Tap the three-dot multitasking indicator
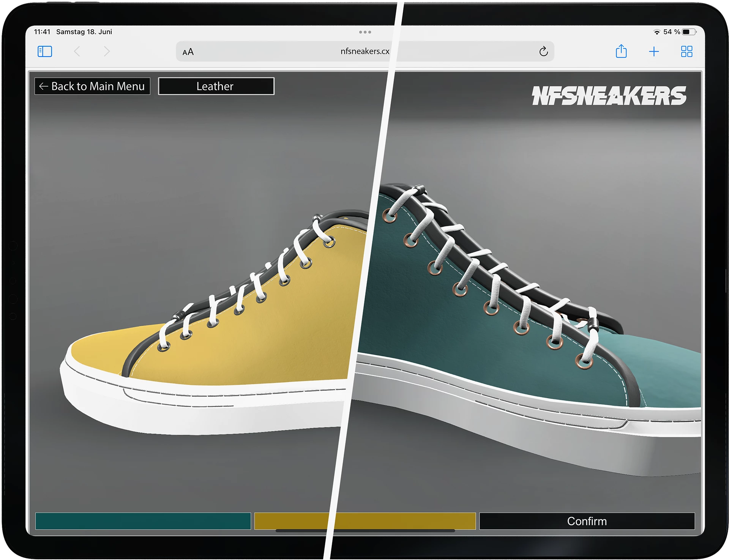 pos(365,32)
